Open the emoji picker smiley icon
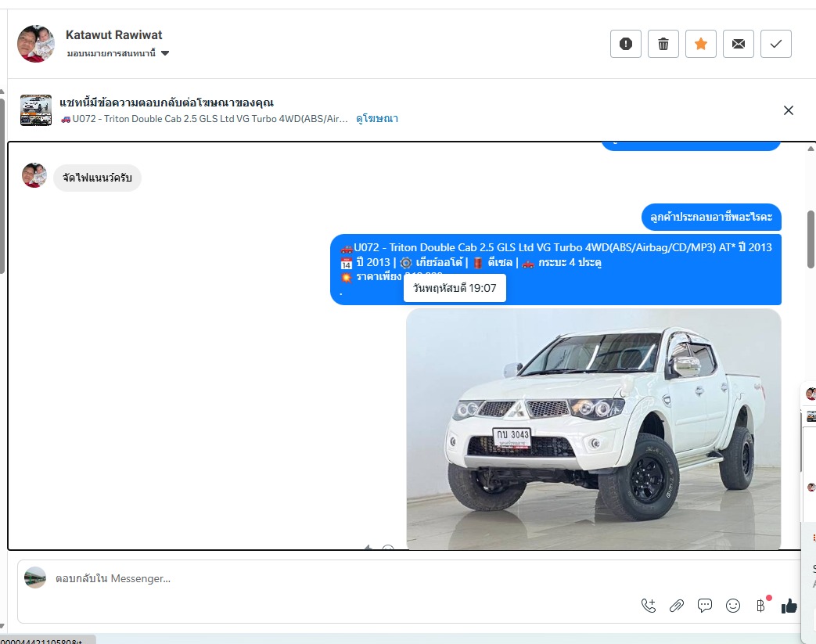The width and height of the screenshot is (816, 644). (733, 606)
